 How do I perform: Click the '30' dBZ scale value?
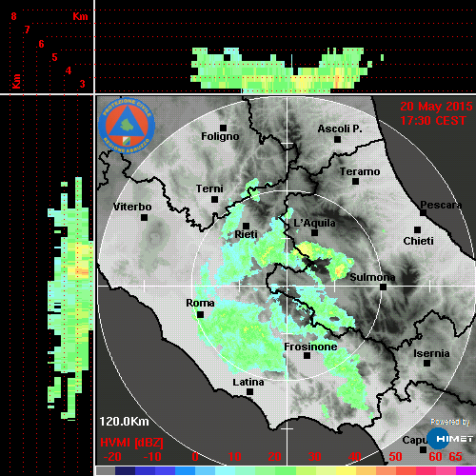314,457
